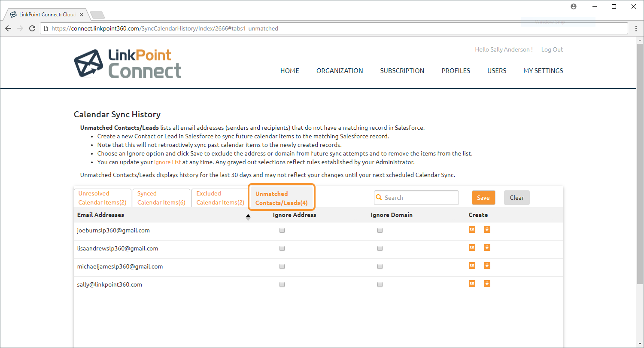Click the page vertical scrollbar
This screenshot has width=644, height=348.
click(x=640, y=163)
